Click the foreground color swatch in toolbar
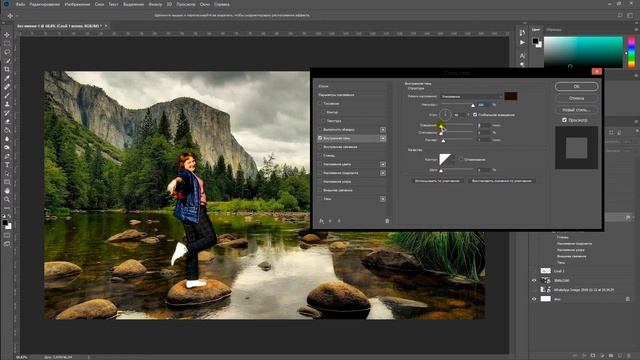640x360 pixels. (5, 223)
